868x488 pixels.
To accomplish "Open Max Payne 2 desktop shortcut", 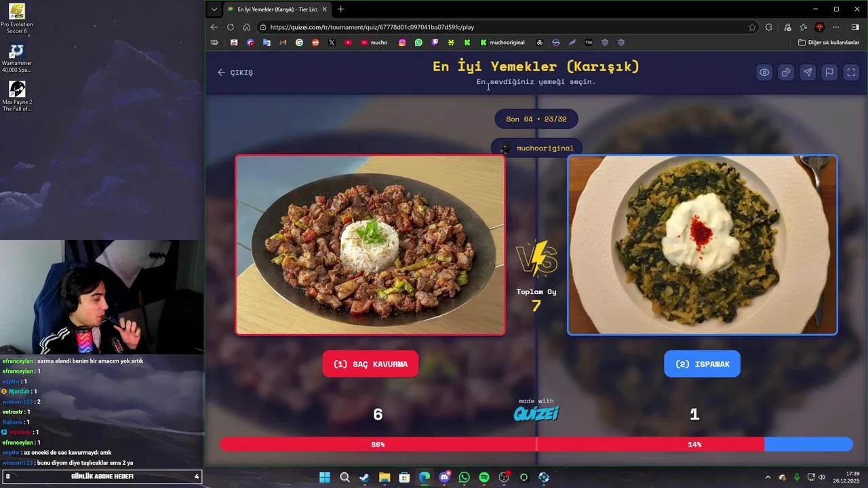I will point(17,97).
